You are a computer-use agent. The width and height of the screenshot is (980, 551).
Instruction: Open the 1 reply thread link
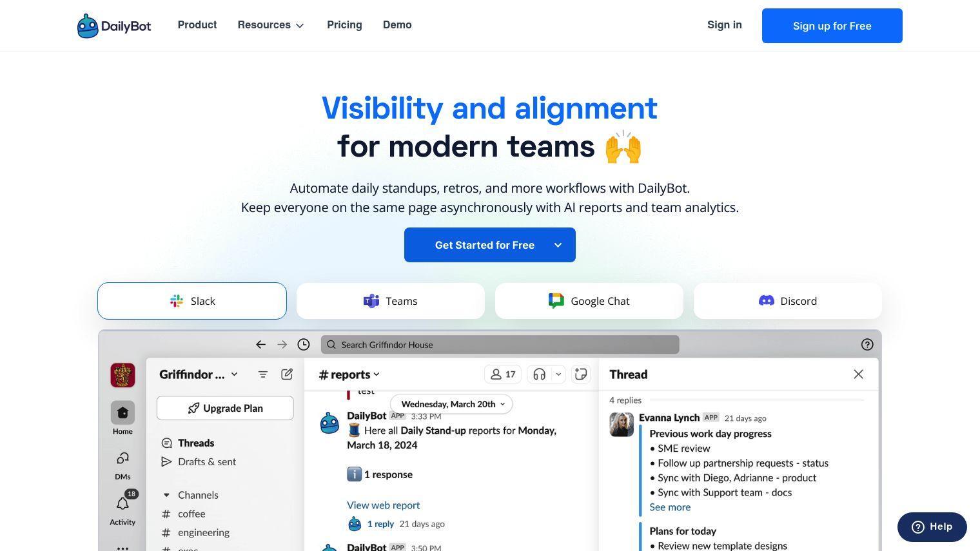coord(380,524)
